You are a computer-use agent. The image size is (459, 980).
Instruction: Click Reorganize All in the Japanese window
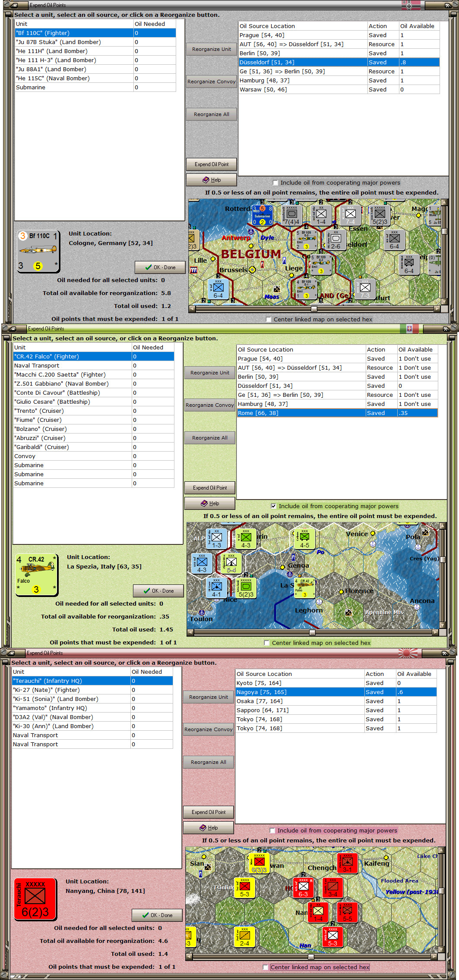point(209,763)
